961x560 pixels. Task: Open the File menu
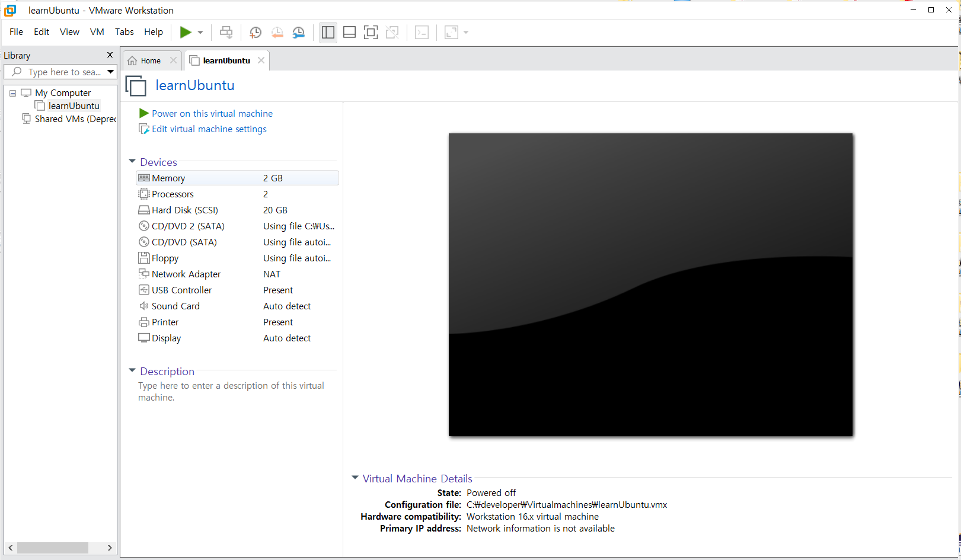pyautogui.click(x=17, y=32)
